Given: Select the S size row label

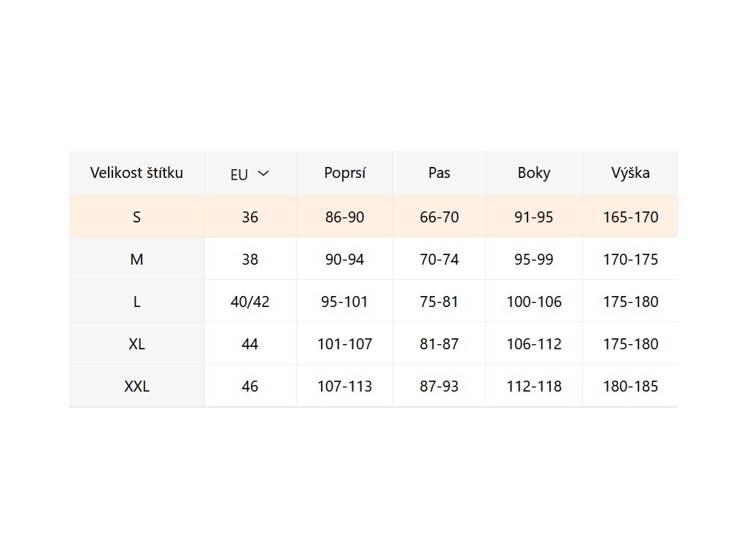Looking at the screenshot, I should click(x=136, y=217).
